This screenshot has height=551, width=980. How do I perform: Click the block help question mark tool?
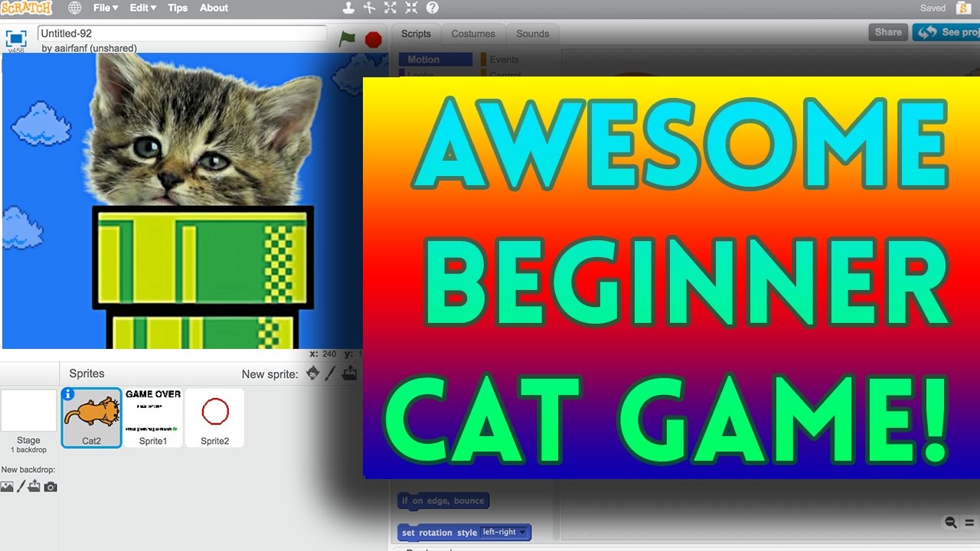click(433, 8)
